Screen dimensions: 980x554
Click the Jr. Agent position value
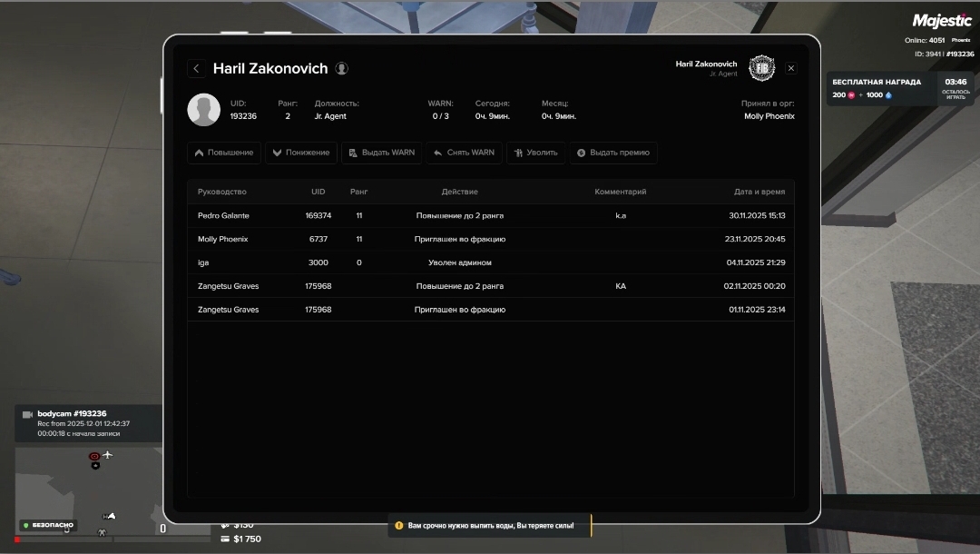click(330, 116)
